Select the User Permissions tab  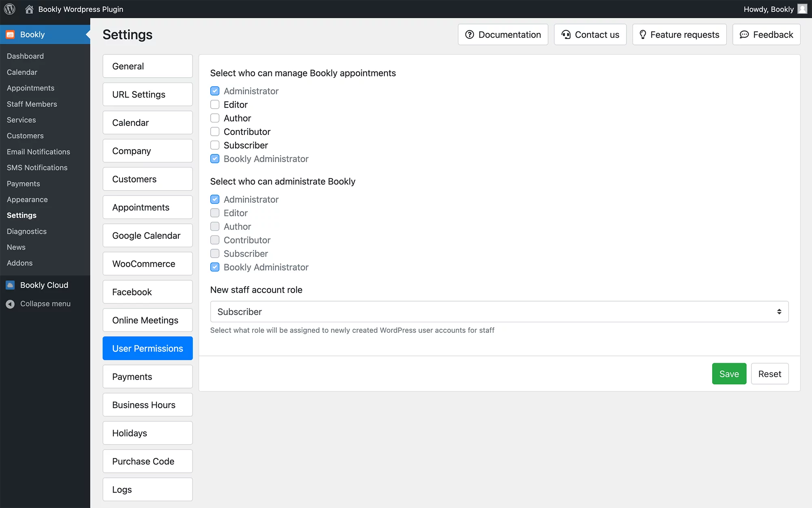(x=147, y=348)
